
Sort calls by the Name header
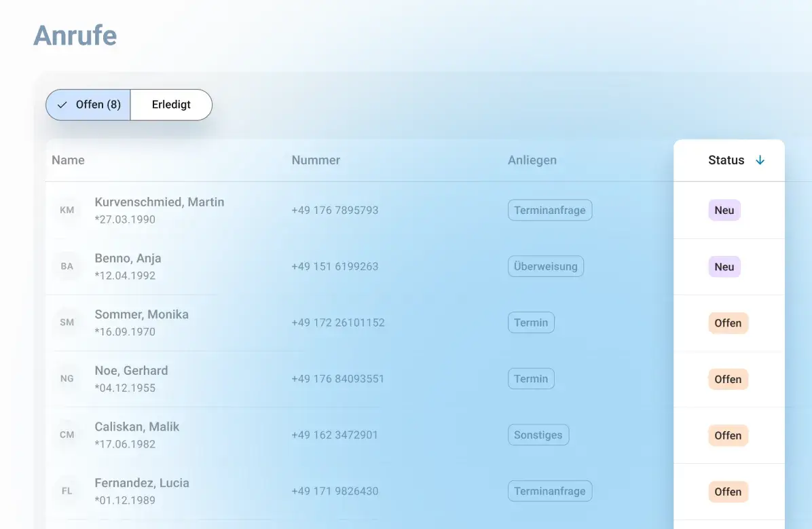(x=68, y=160)
